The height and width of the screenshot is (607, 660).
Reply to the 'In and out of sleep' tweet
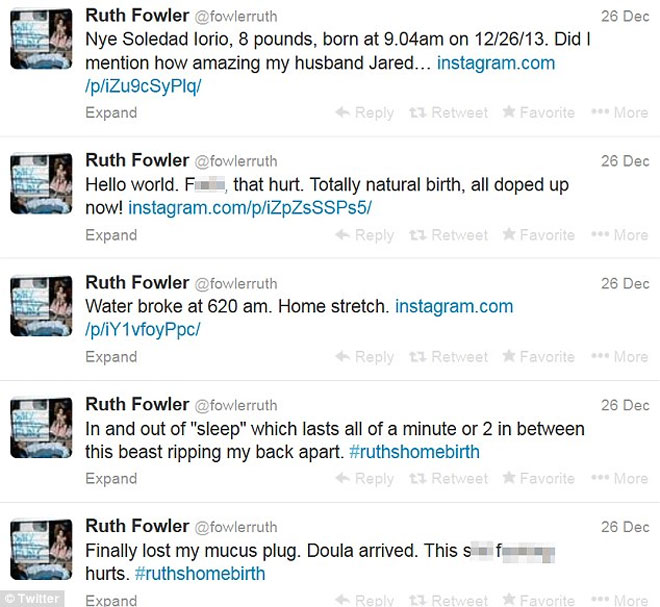364,479
